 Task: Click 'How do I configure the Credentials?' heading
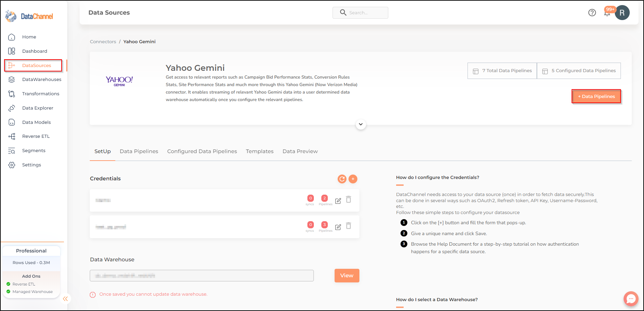438,178
